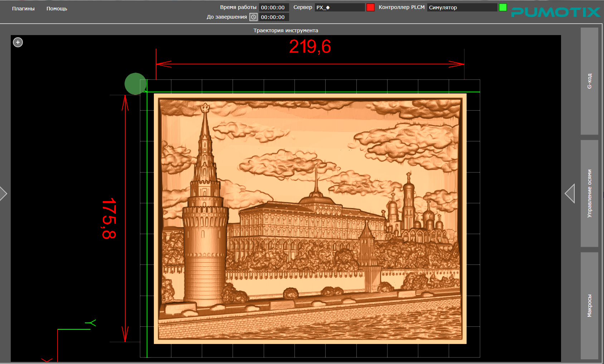Click the green tool position circle
Image resolution: width=604 pixels, height=364 pixels.
coord(135,84)
